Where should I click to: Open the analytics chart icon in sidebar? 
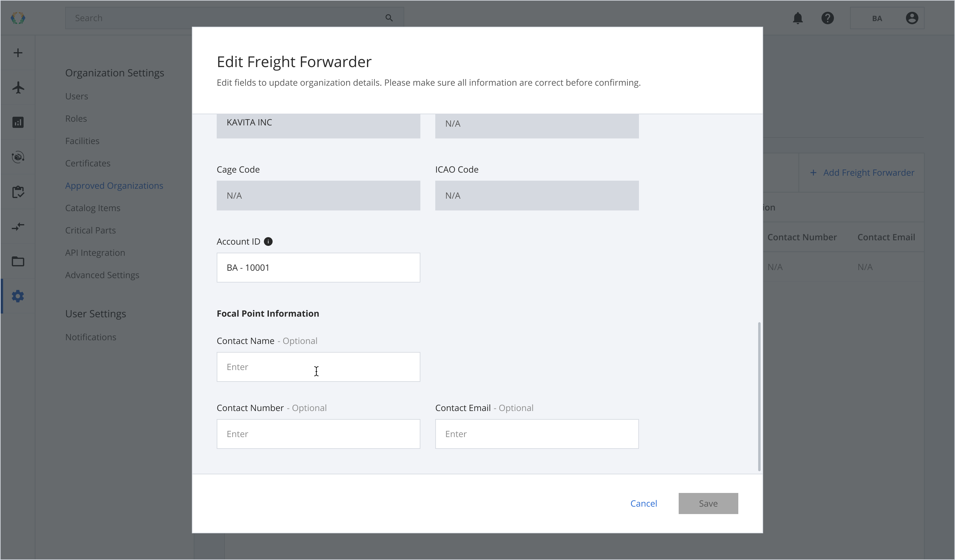click(18, 122)
